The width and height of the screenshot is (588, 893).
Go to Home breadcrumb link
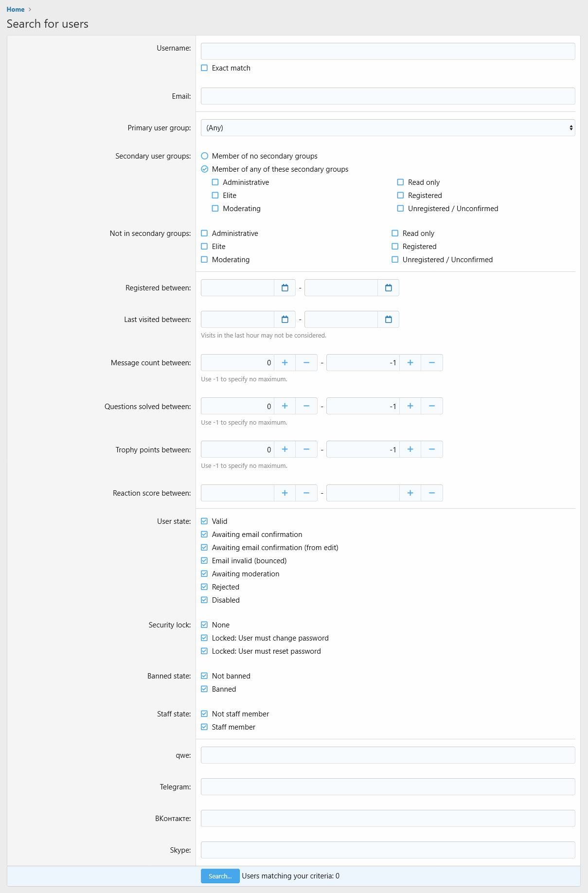[x=16, y=9]
